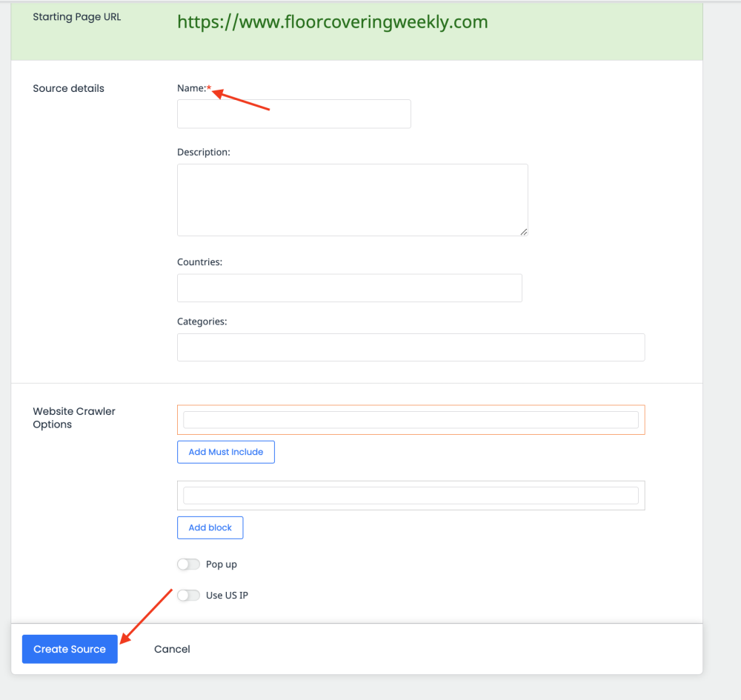Click the Cancel button

(172, 649)
